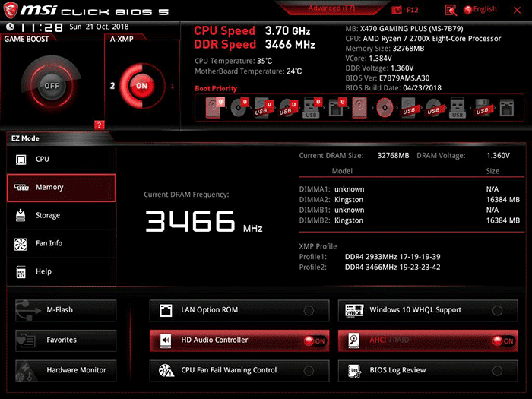Select UEFI hard disk boot device icon
The height and width of the screenshot is (399, 532).
(x=215, y=107)
